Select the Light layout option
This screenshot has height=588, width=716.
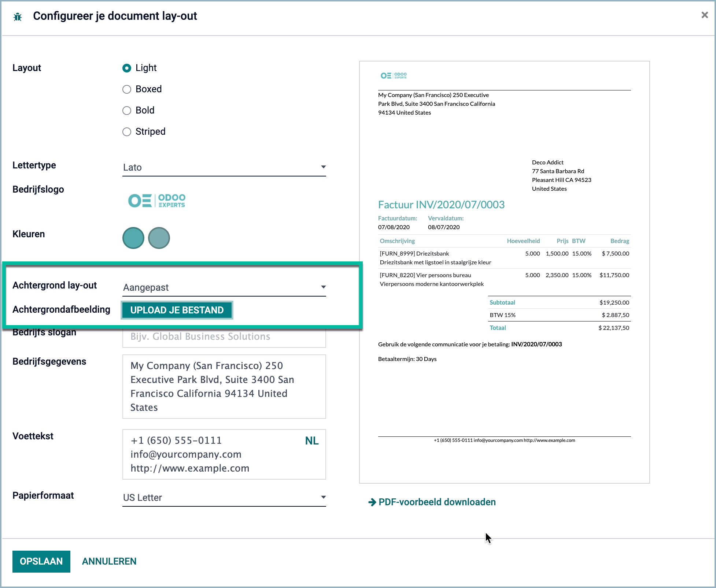pos(127,68)
